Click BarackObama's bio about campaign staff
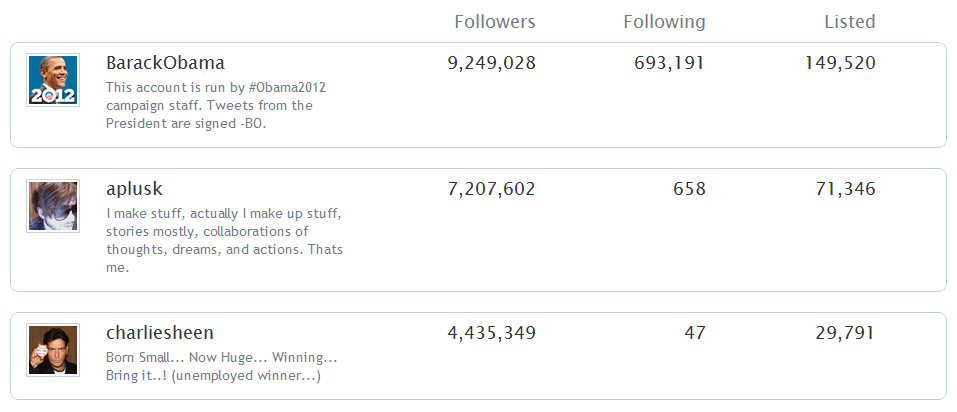This screenshot has height=412, width=957. point(215,105)
